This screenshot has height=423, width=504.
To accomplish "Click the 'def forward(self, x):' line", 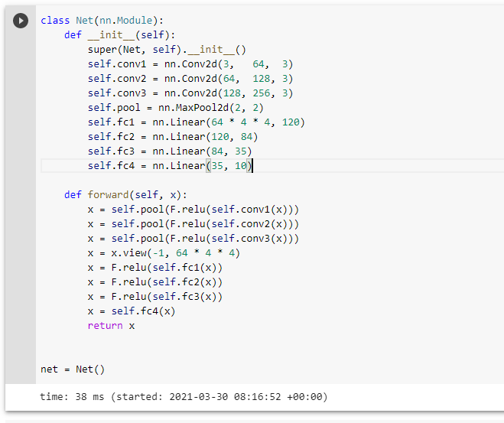I will 125,195.
